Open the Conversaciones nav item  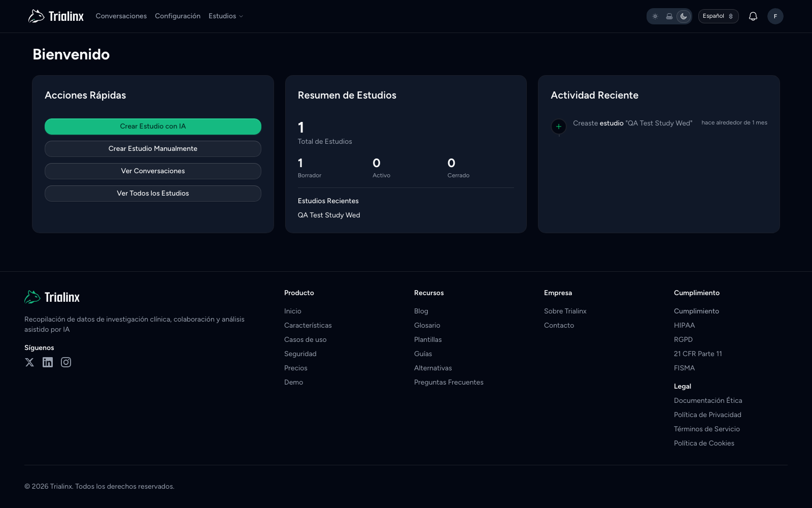121,16
